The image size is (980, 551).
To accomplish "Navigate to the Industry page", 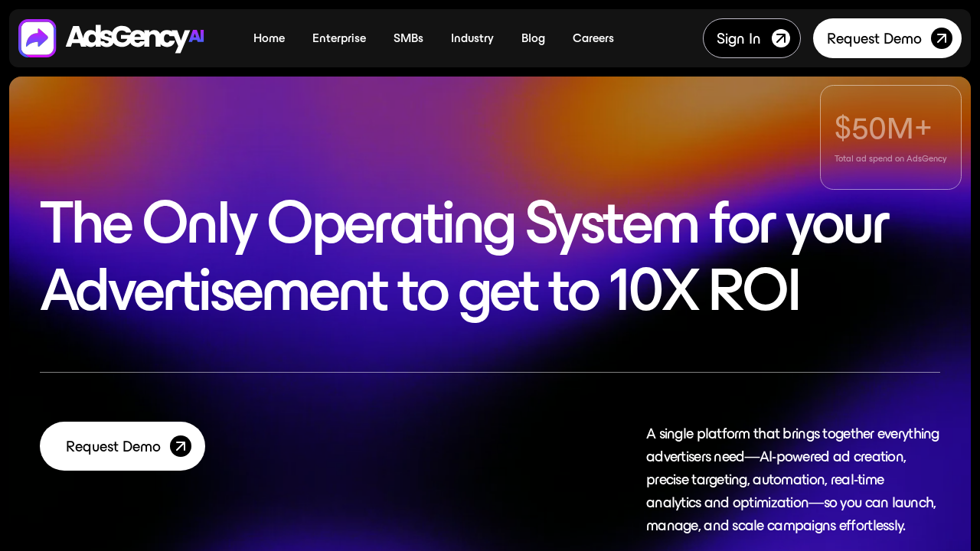I will point(472,37).
